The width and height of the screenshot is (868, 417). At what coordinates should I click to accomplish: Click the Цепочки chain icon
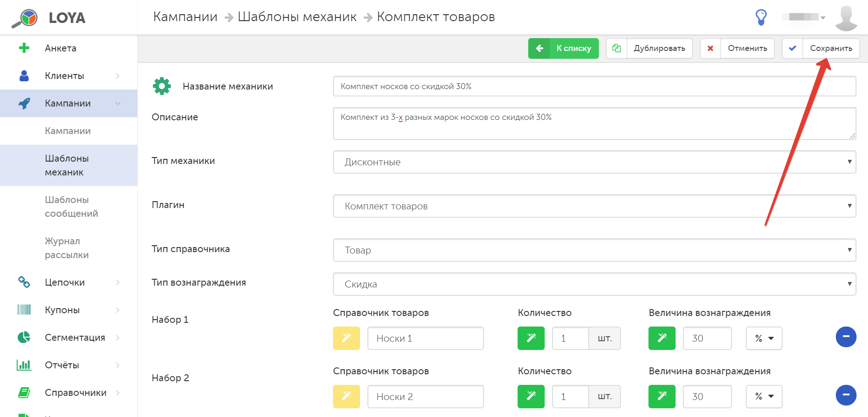click(x=24, y=282)
